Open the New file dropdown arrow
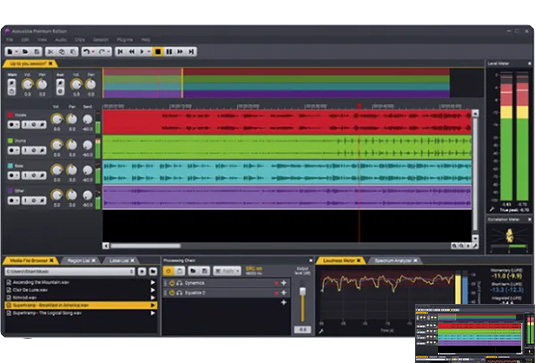Image resolution: width=535 pixels, height=363 pixels. tap(17, 52)
